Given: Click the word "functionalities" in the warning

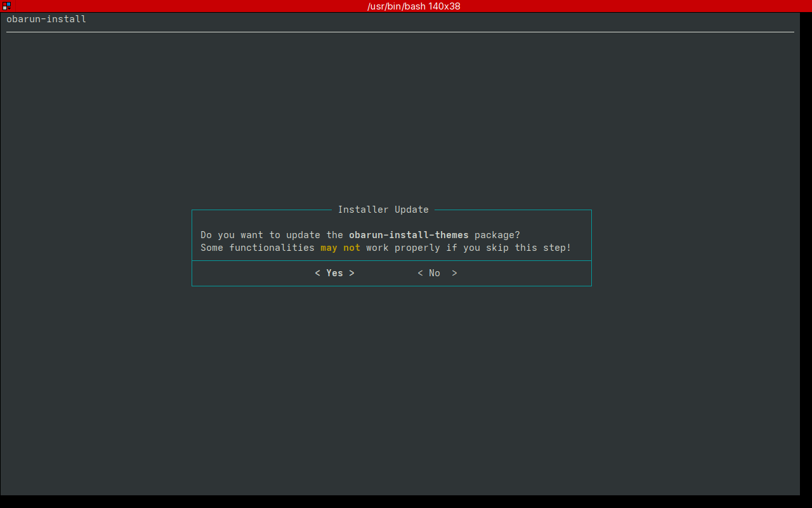Looking at the screenshot, I should (272, 248).
